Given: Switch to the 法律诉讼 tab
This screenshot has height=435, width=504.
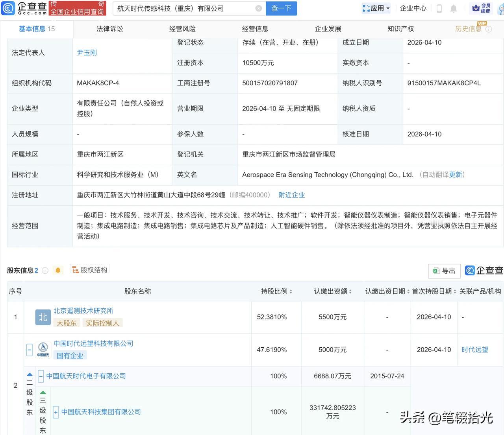Looking at the screenshot, I should coord(109,28).
